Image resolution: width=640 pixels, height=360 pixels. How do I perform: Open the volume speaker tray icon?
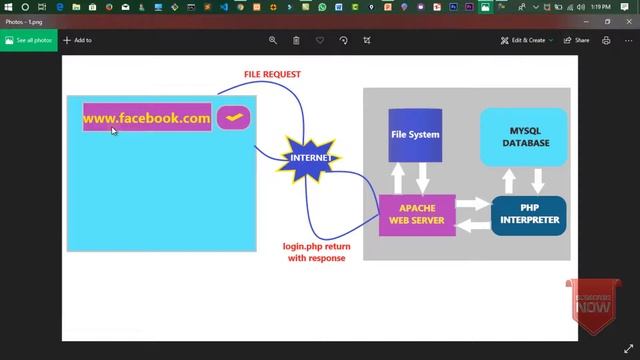click(x=581, y=7)
